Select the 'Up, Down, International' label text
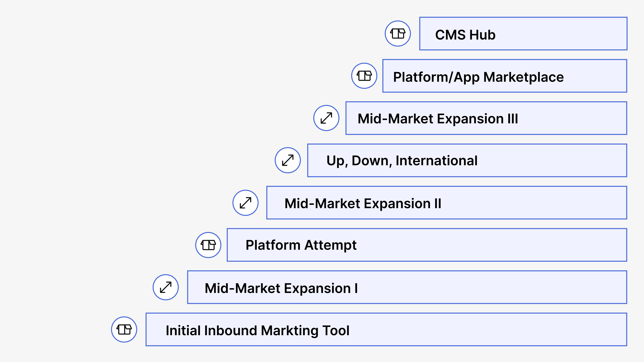644x362 pixels. (x=402, y=161)
